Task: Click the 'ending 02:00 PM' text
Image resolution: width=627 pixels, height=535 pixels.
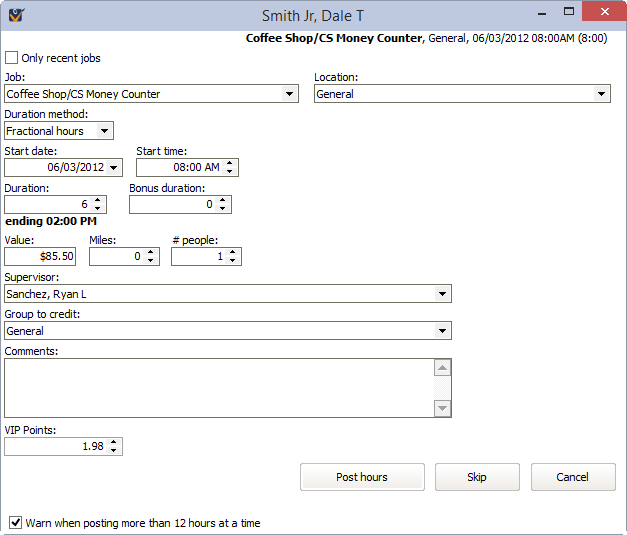Action: [51, 221]
